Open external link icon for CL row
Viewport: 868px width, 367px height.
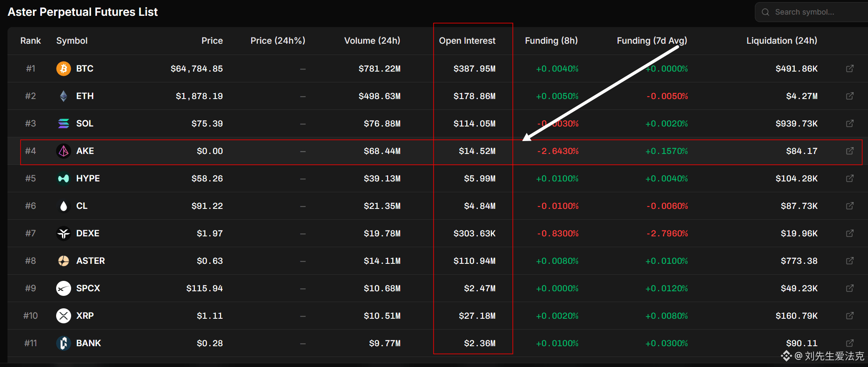[850, 206]
